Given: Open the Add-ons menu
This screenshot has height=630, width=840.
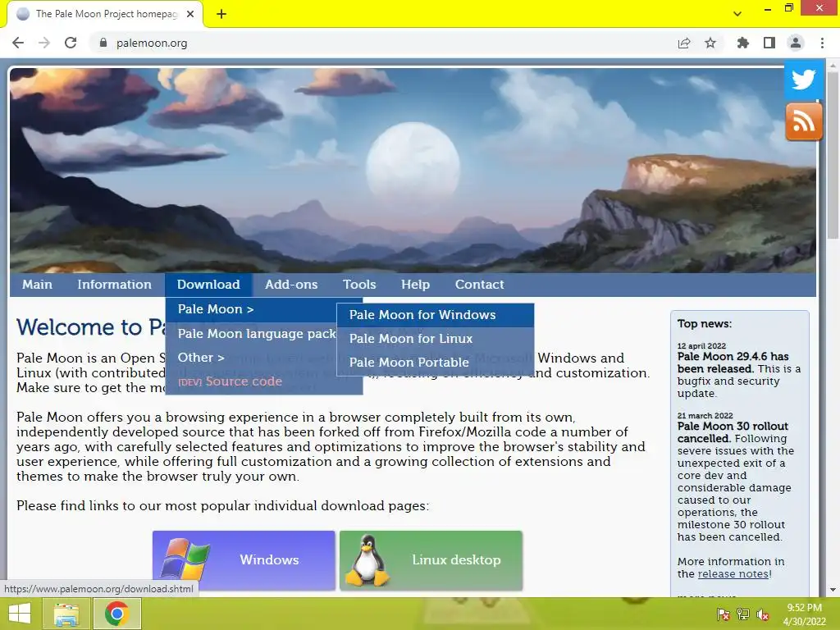Looking at the screenshot, I should [291, 285].
